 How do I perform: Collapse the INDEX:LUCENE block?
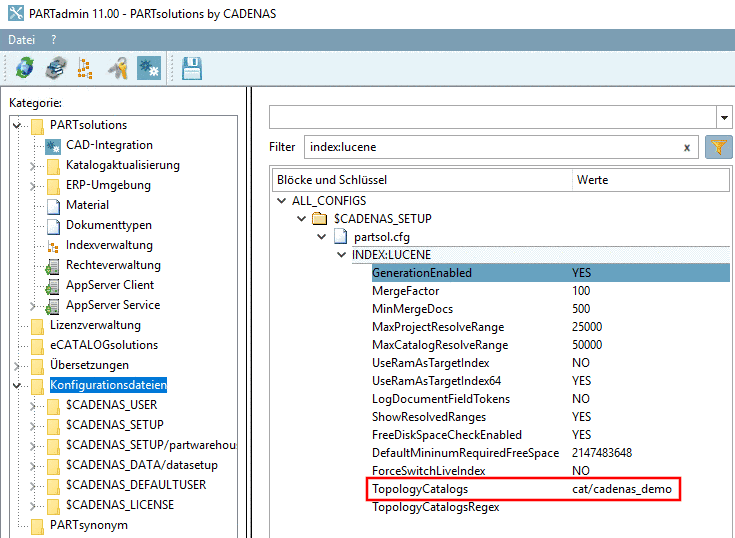[342, 255]
